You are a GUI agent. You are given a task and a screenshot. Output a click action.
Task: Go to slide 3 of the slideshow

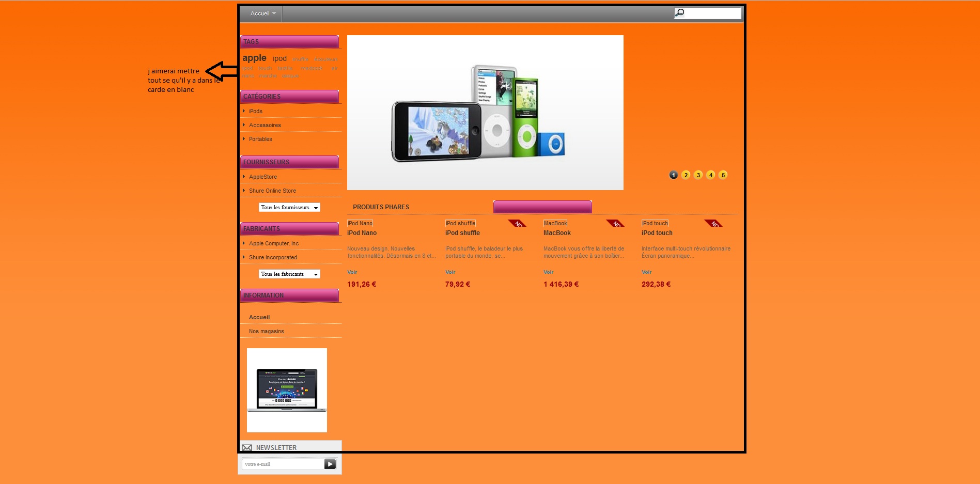[x=698, y=175]
